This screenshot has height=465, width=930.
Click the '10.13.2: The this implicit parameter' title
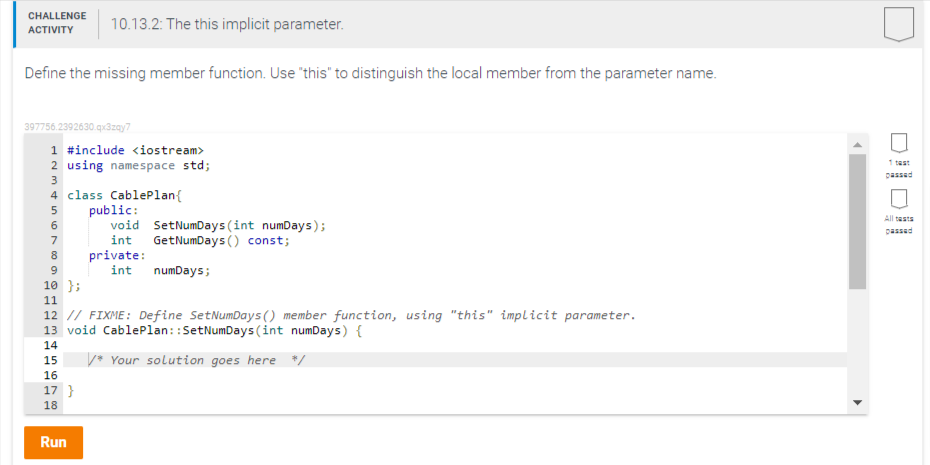tap(227, 25)
